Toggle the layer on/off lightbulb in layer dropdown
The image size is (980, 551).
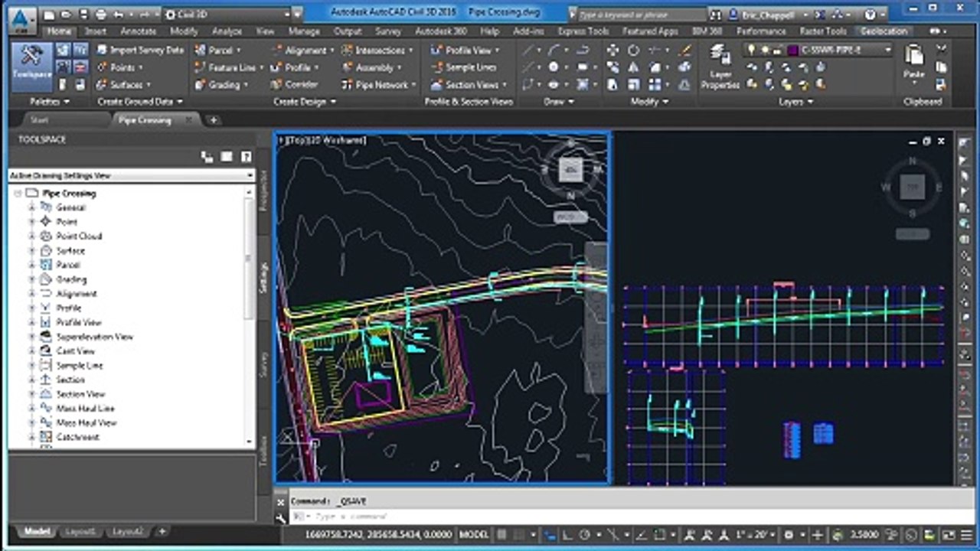[x=751, y=50]
